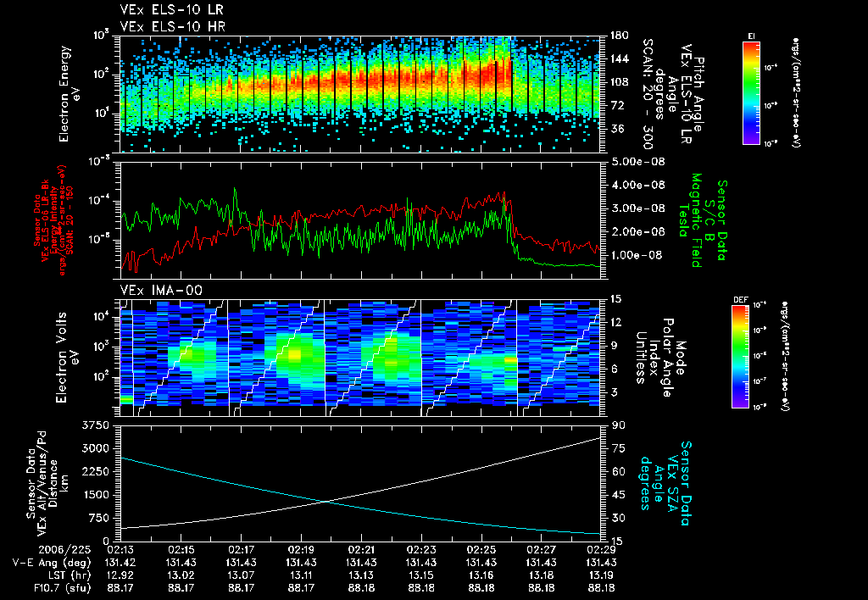868x600 pixels.
Task: Click the magnetic field line plot panel
Action: tap(360, 219)
